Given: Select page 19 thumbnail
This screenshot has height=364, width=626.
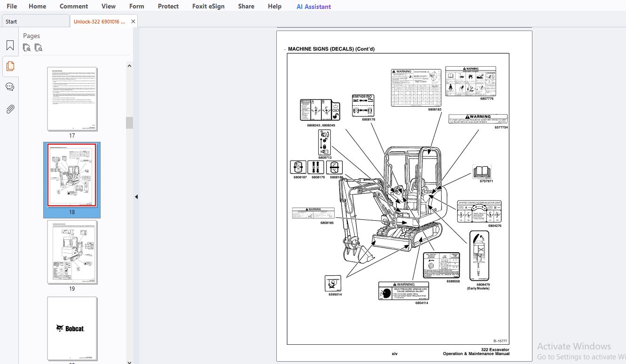Looking at the screenshot, I should tap(72, 252).
